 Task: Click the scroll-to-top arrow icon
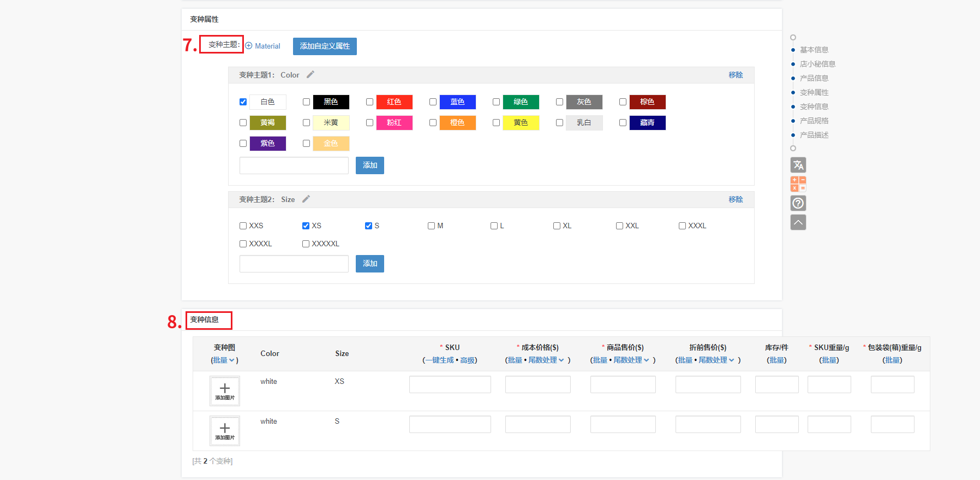[798, 222]
